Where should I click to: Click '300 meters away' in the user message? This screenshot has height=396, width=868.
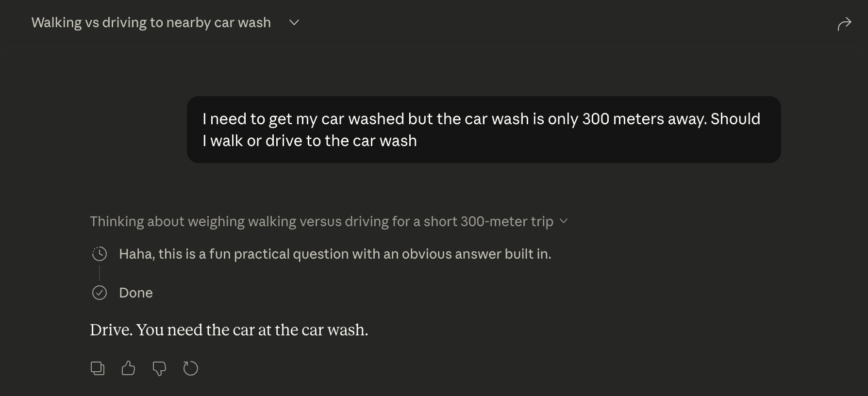[x=644, y=119]
